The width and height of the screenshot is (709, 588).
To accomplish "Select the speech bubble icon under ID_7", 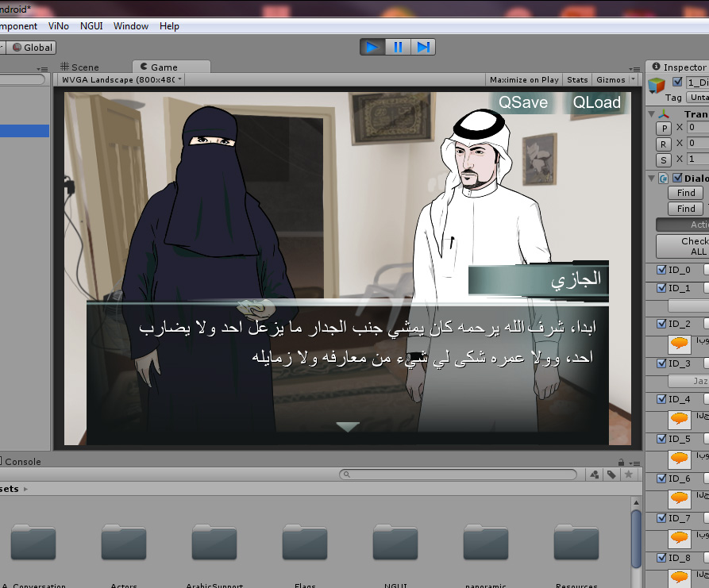I will 679,538.
